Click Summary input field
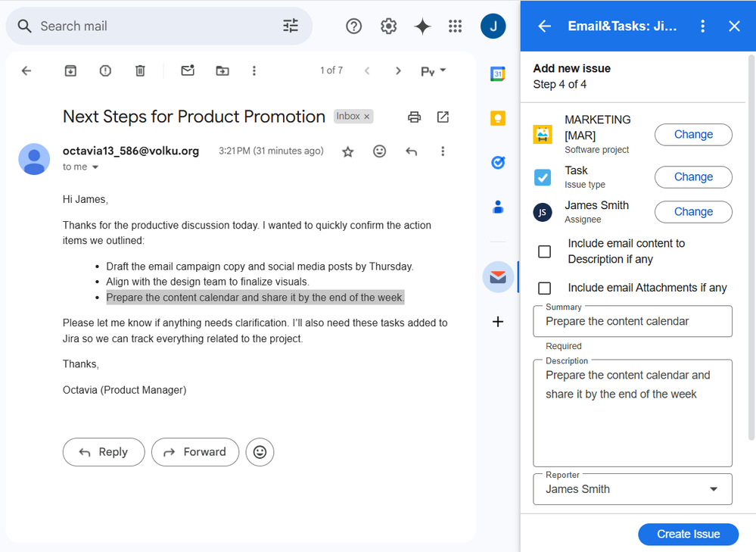Screen dimensions: 756x552 coord(633,321)
